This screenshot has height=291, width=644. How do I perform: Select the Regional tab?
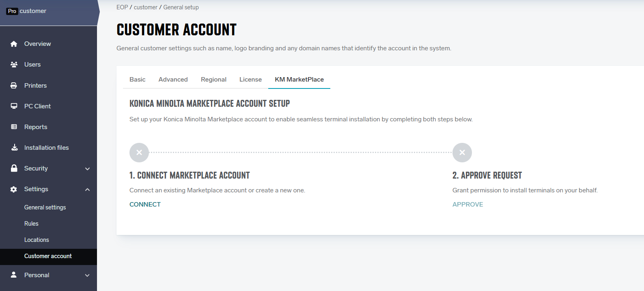[x=214, y=80]
